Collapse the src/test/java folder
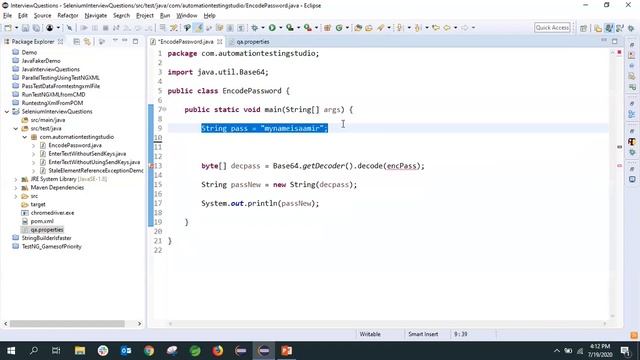 click(x=16, y=129)
